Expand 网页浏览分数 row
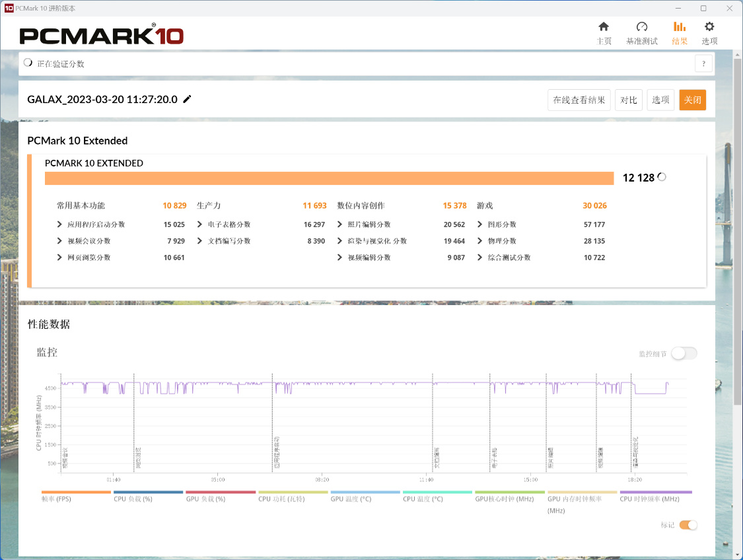 59,258
